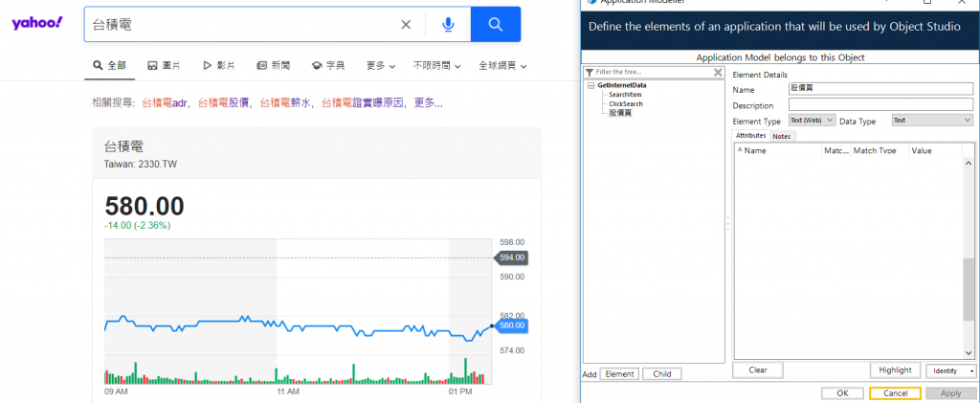The width and height of the screenshot is (980, 403).
Task: Open the Element Type dropdown
Action: 812,120
